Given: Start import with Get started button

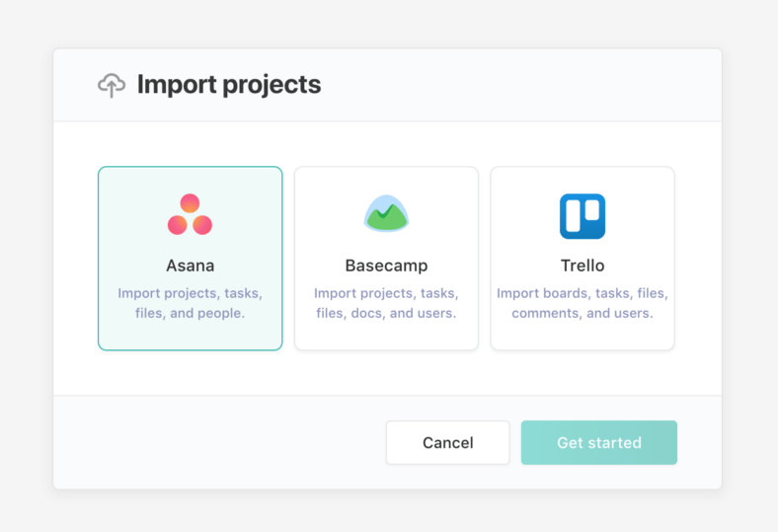Looking at the screenshot, I should coord(599,443).
